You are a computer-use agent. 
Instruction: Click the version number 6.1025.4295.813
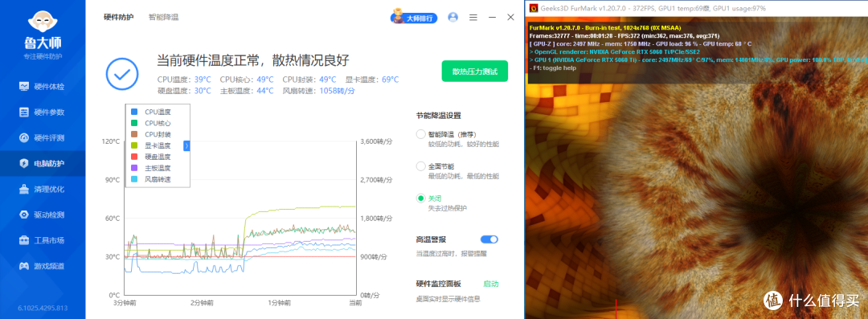42,308
